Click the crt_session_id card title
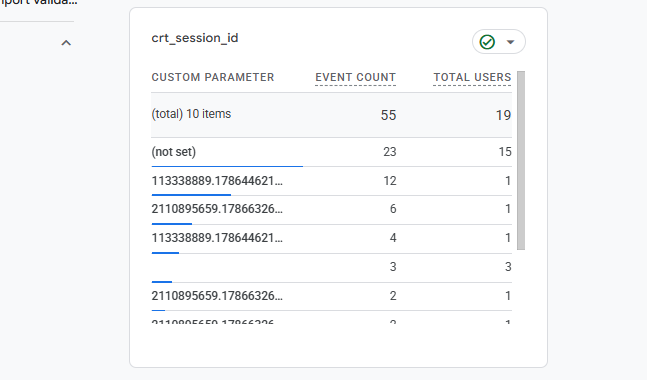 point(195,38)
